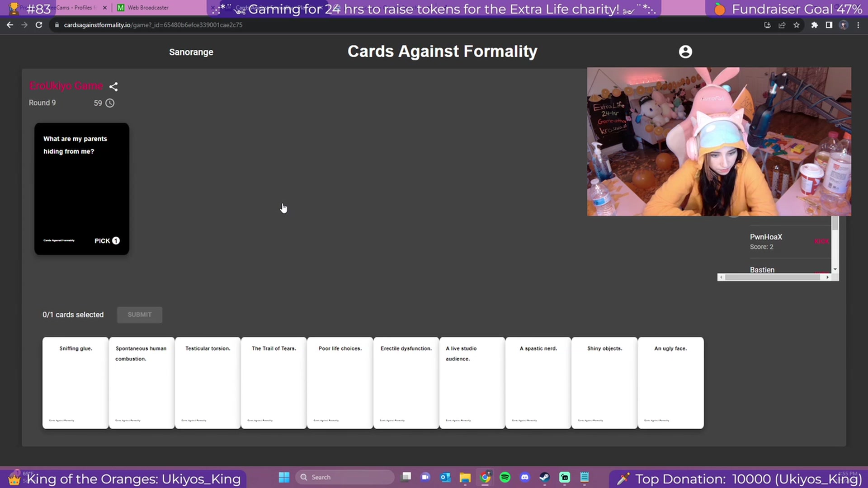This screenshot has width=868, height=488.
Task: Click the share icon next to EroUkiyo Game
Action: point(113,86)
